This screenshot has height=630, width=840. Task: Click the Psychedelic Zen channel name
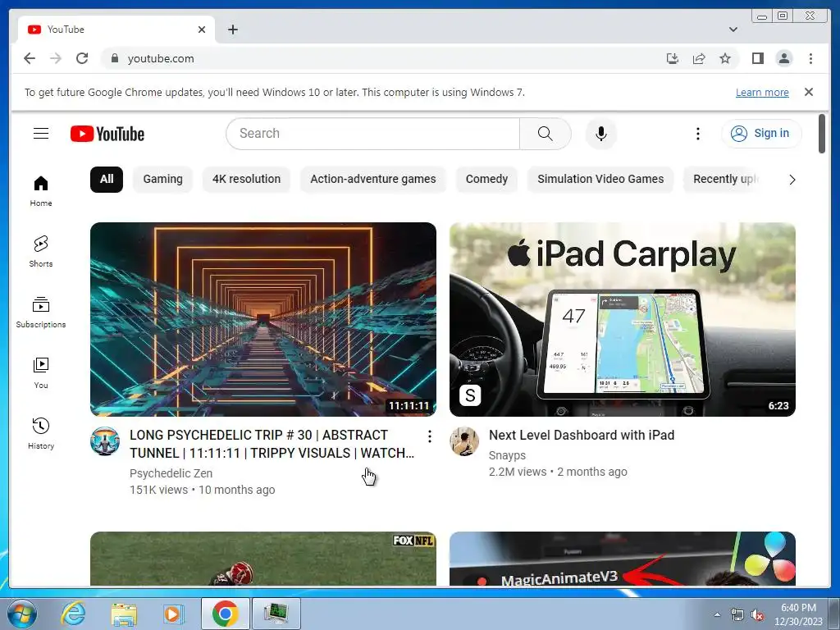click(x=171, y=473)
